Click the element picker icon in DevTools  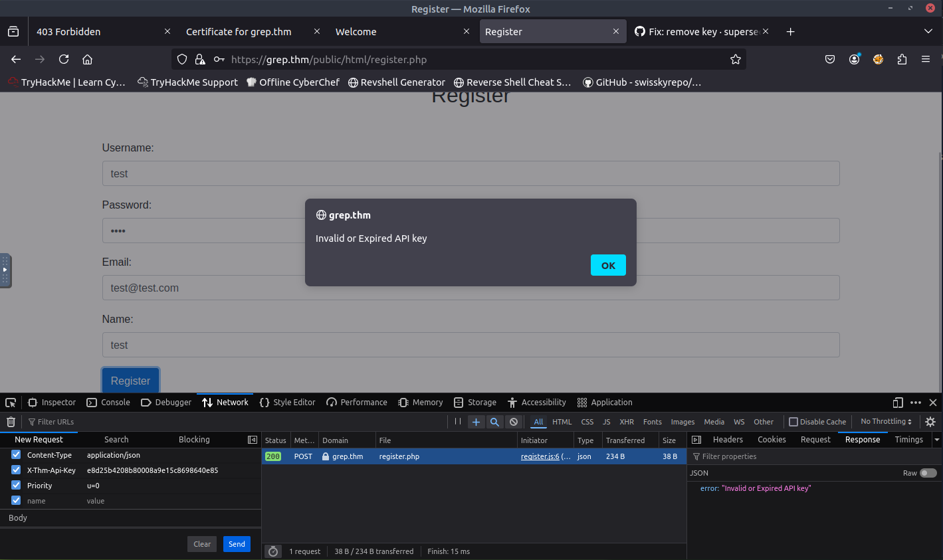coord(11,403)
